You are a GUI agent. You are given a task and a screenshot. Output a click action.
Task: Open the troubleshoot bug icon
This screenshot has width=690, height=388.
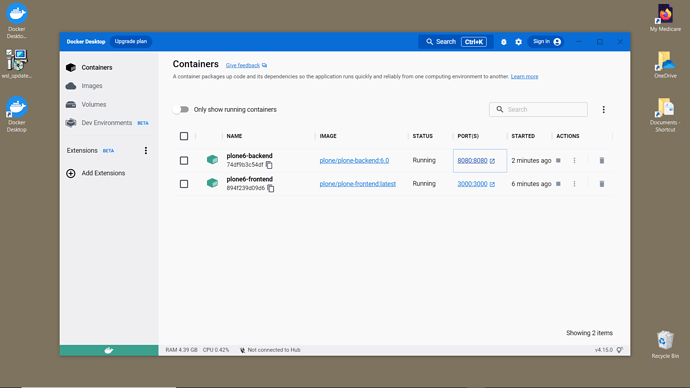[504, 42]
